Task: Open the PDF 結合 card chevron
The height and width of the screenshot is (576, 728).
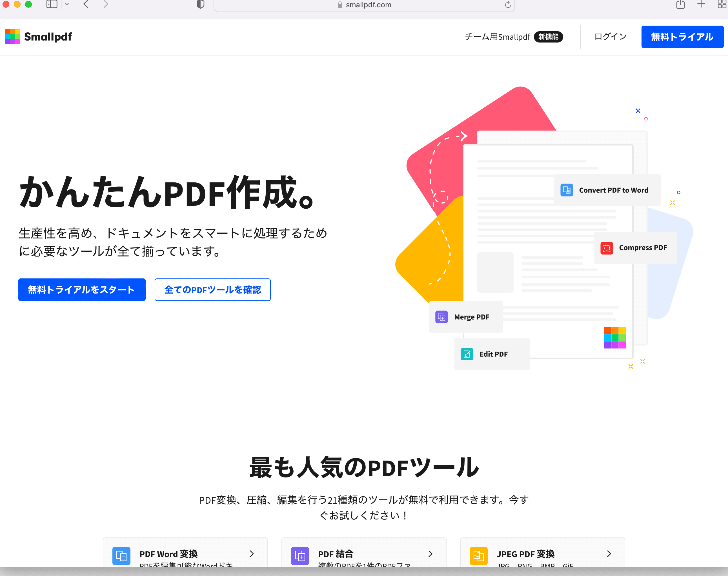Action: click(x=430, y=553)
